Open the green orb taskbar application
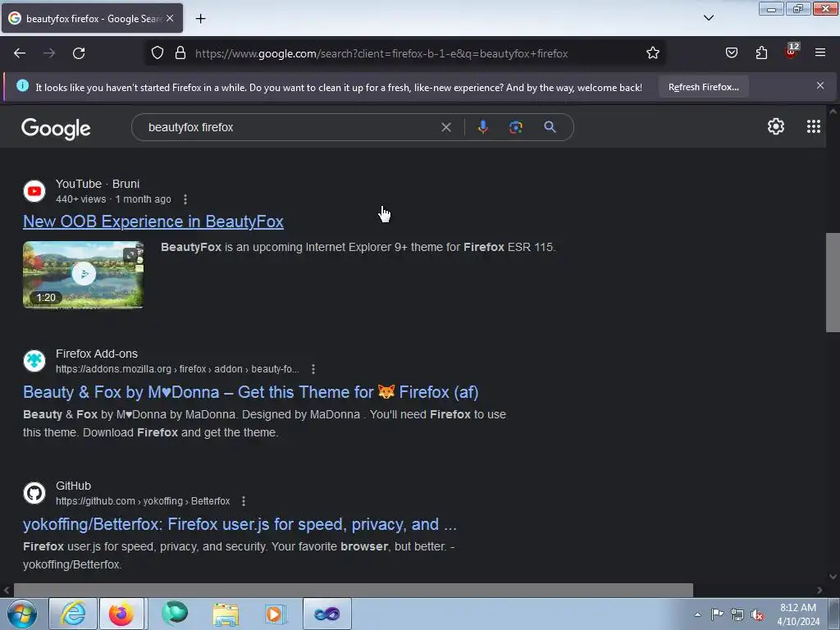This screenshot has height=630, width=840. 175,614
